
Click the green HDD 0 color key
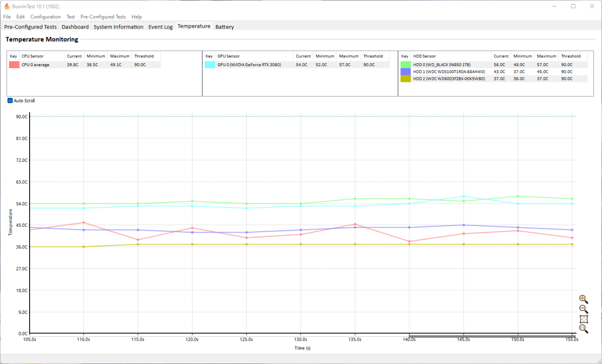pos(405,65)
